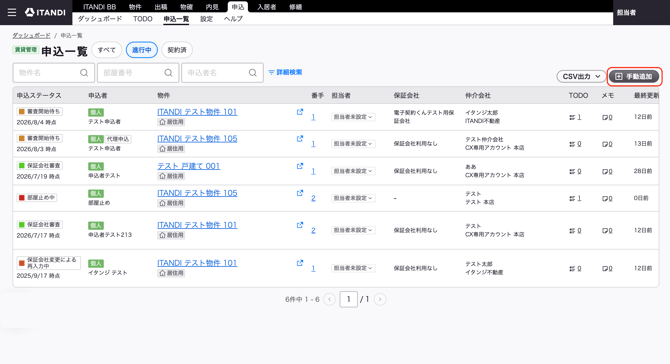Select the すべて filter pill

click(107, 50)
